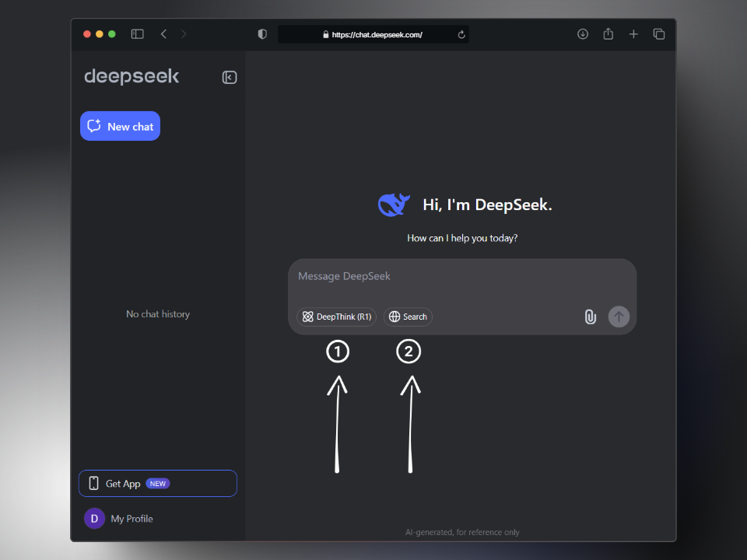
Task: Go back with browser back arrow
Action: tap(163, 34)
